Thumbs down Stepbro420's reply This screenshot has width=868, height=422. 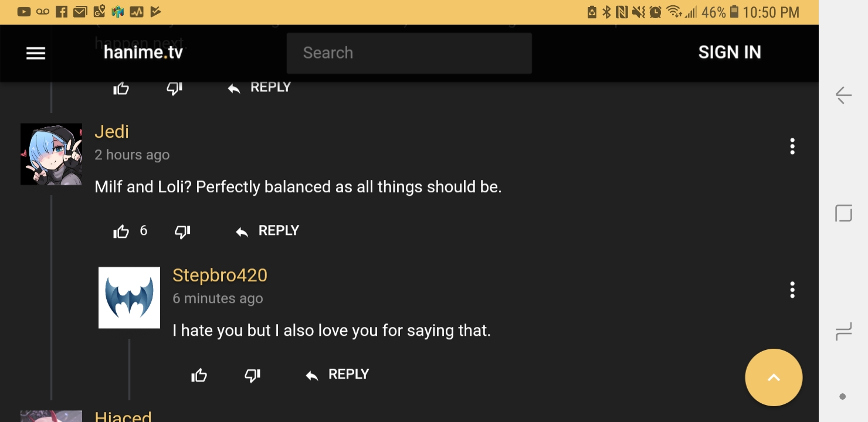(252, 375)
